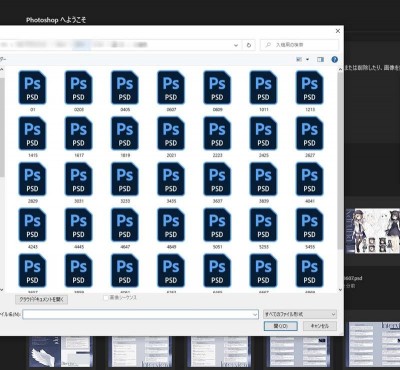Select the PSD file named 0405

pos(125,91)
